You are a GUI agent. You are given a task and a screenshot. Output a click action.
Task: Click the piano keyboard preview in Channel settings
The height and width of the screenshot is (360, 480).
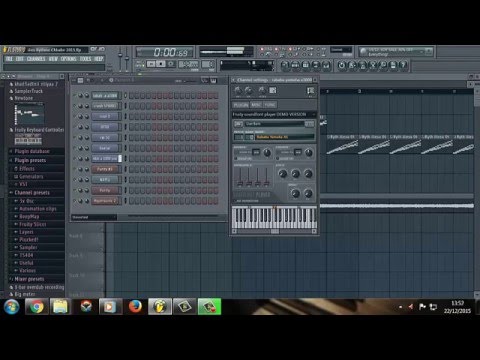coord(274,217)
